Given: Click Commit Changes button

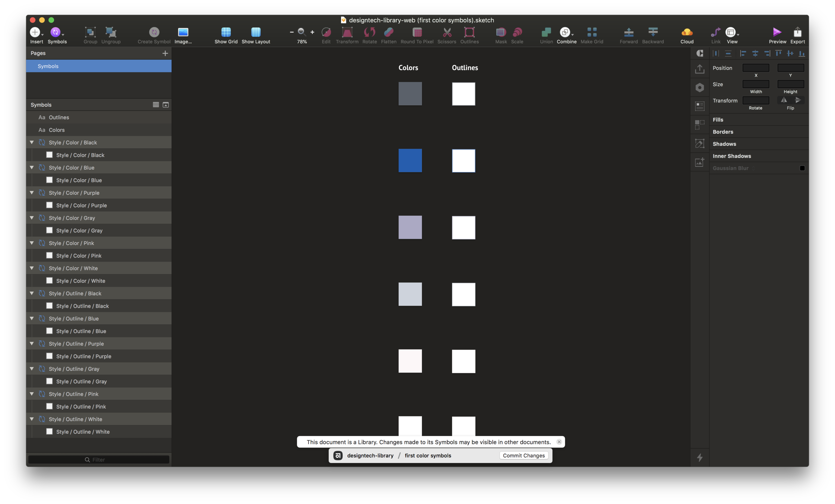Looking at the screenshot, I should (524, 455).
